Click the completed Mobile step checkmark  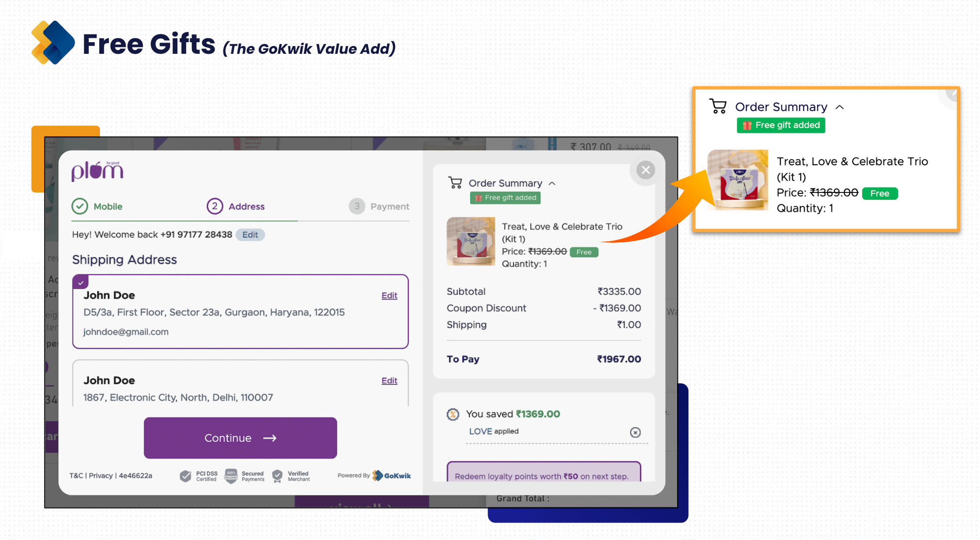point(80,206)
